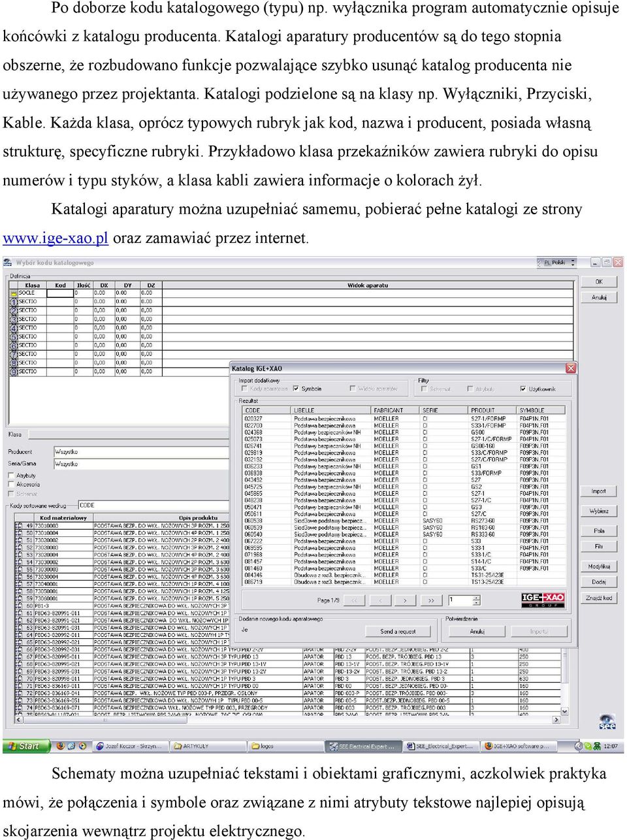Switch to IGE+XAO software browser taskbar item
The width and height of the screenshot is (627, 840).
click(519, 746)
